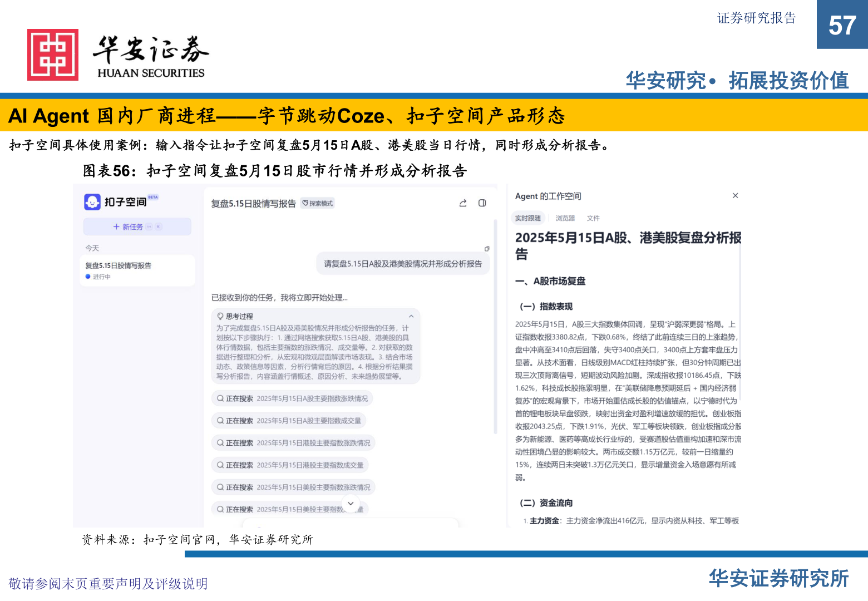Click the BETA badge next to 扣子空间
Screen dimensions: 868x601
(x=153, y=197)
